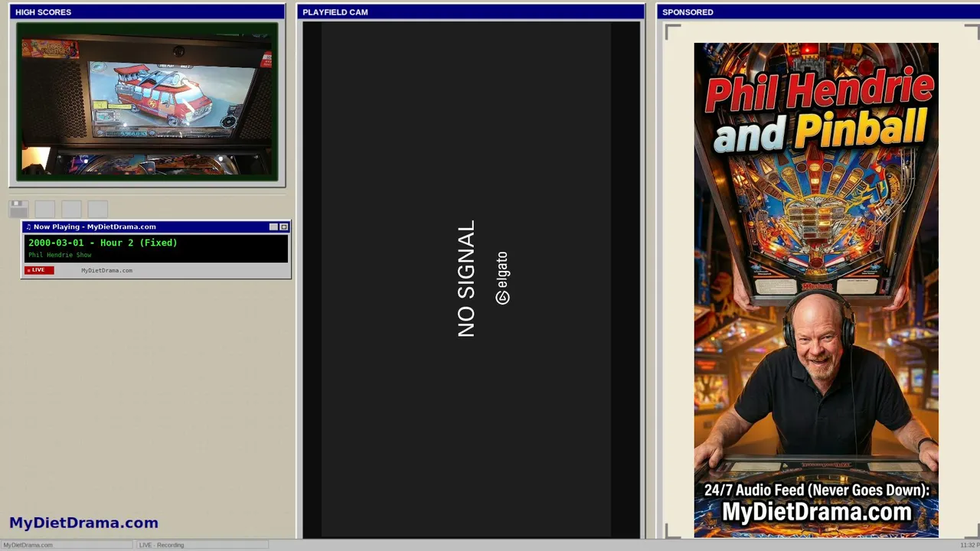
Task: Click the clock in the status bar
Action: tap(969, 545)
